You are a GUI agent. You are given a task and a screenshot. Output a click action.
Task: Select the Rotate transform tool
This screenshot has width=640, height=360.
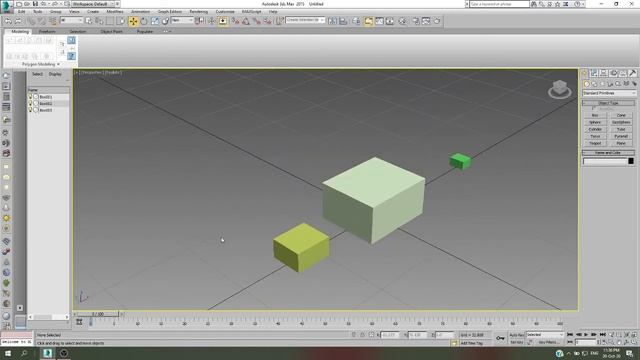pos(144,21)
